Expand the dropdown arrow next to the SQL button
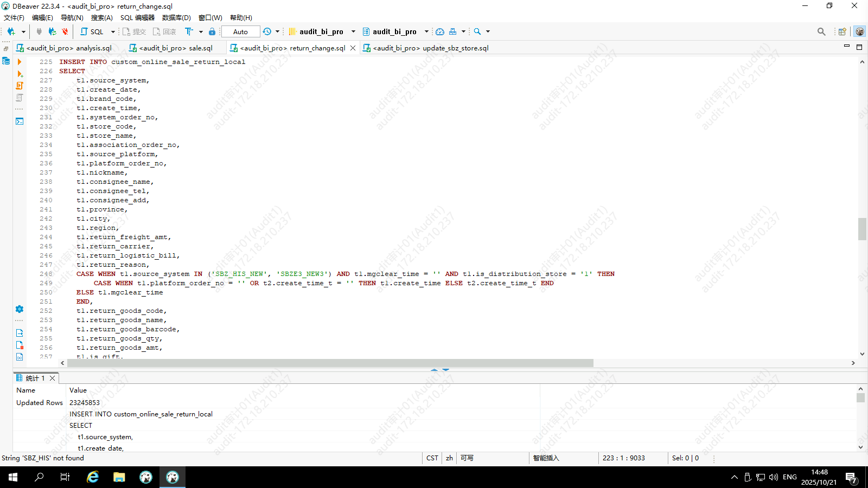The width and height of the screenshot is (868, 488). pyautogui.click(x=113, y=31)
